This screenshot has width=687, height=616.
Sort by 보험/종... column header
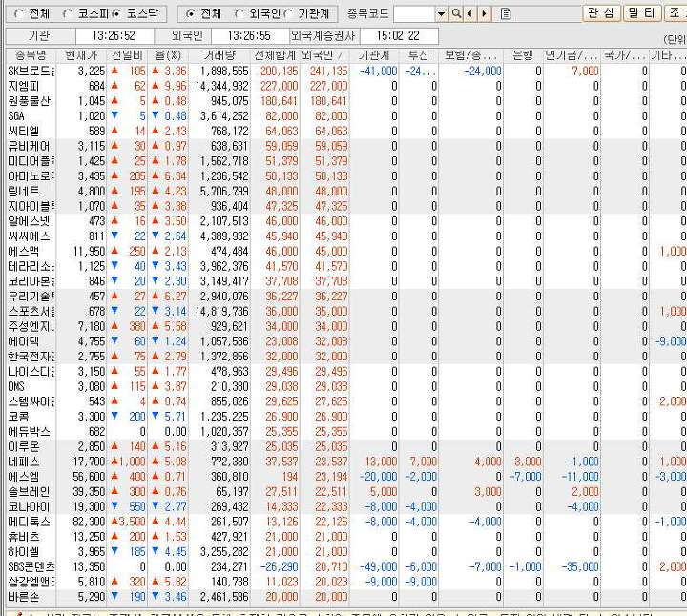tap(471, 55)
